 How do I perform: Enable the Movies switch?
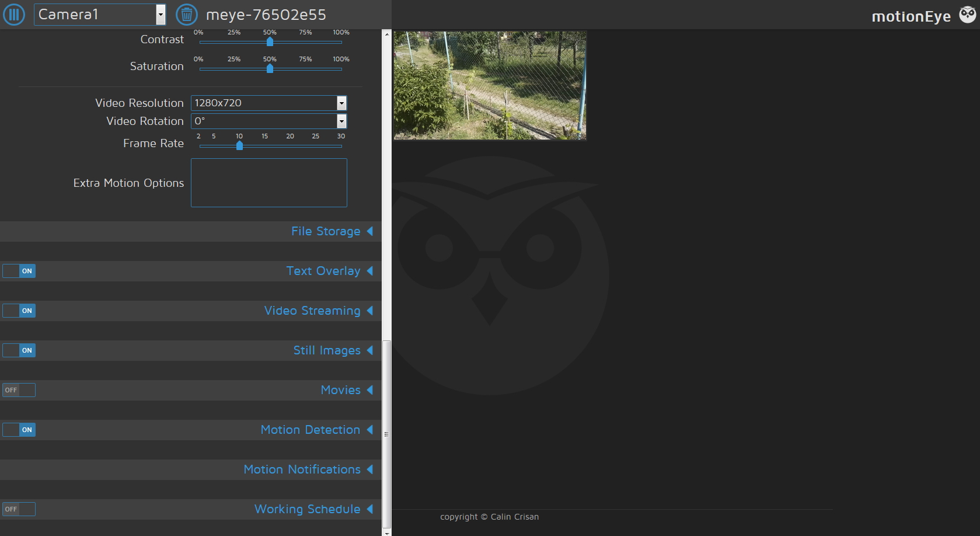(x=19, y=390)
